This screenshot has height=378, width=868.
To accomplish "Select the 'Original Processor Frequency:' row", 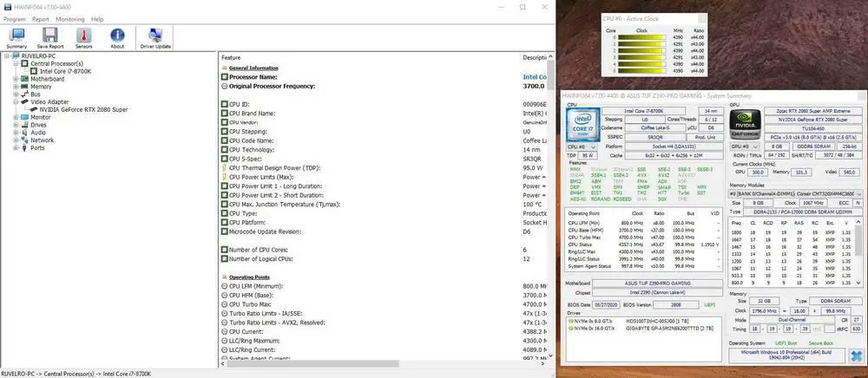I will coord(382,86).
